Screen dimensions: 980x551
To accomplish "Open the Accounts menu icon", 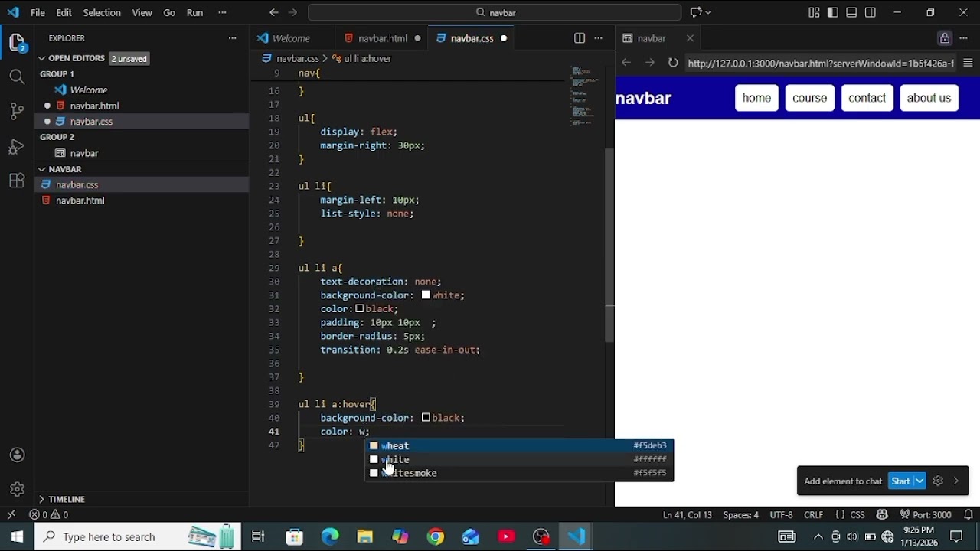I will (17, 455).
